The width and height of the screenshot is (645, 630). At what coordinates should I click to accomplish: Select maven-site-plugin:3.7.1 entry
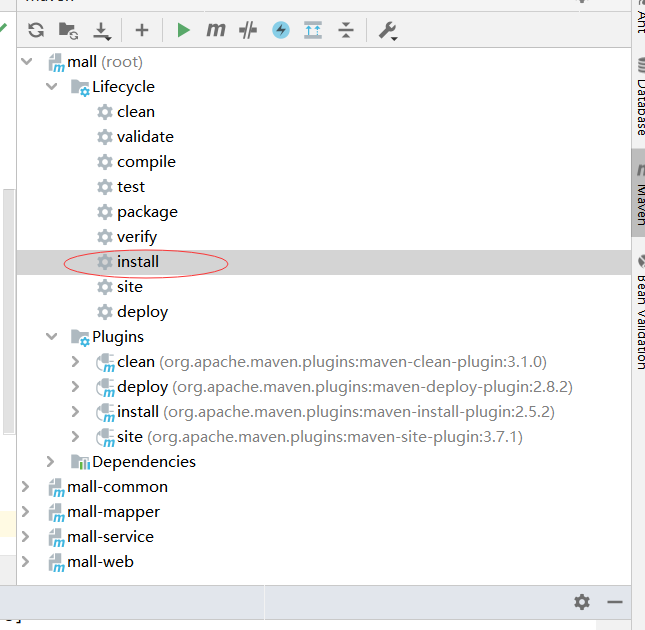point(320,437)
